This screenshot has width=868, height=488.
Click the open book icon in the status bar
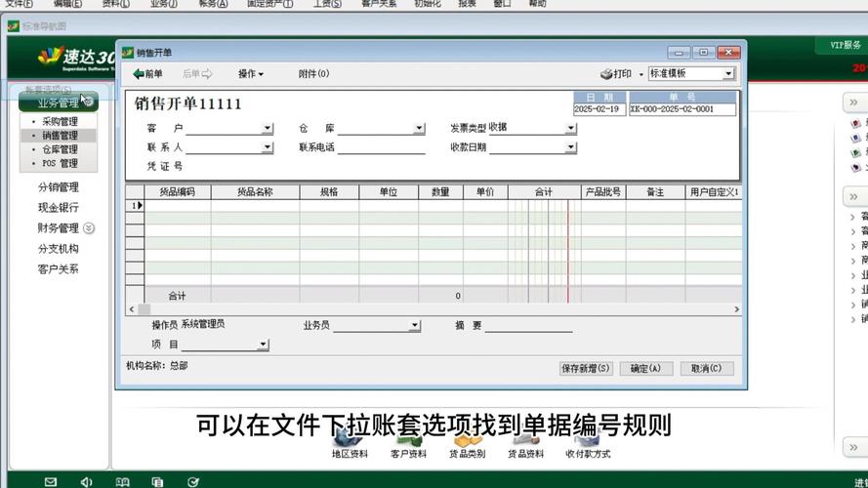(122, 481)
